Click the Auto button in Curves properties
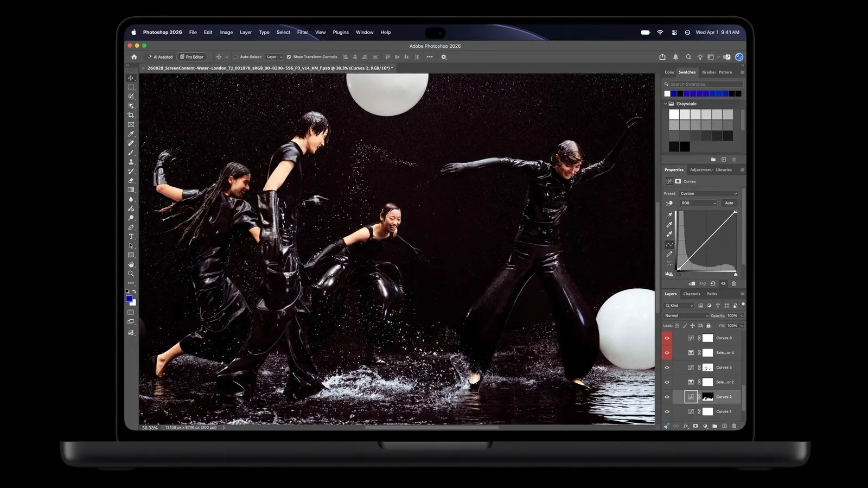The height and width of the screenshot is (488, 868). coord(729,203)
